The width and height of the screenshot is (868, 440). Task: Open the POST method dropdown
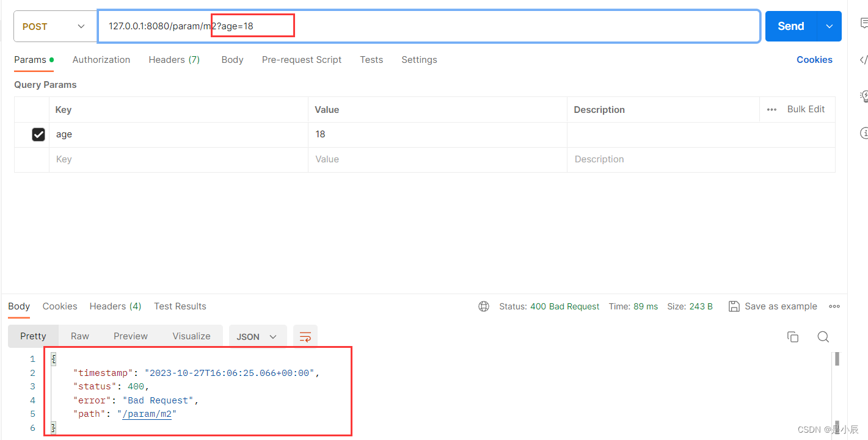(x=54, y=26)
